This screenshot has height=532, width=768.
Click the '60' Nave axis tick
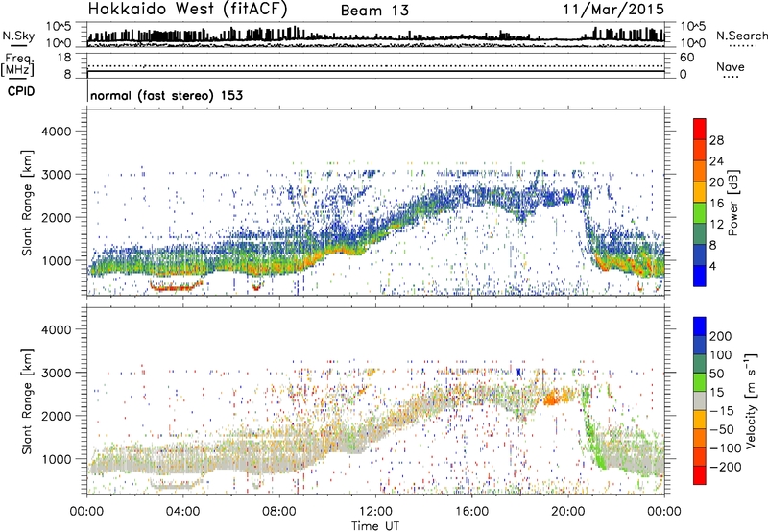[x=686, y=58]
